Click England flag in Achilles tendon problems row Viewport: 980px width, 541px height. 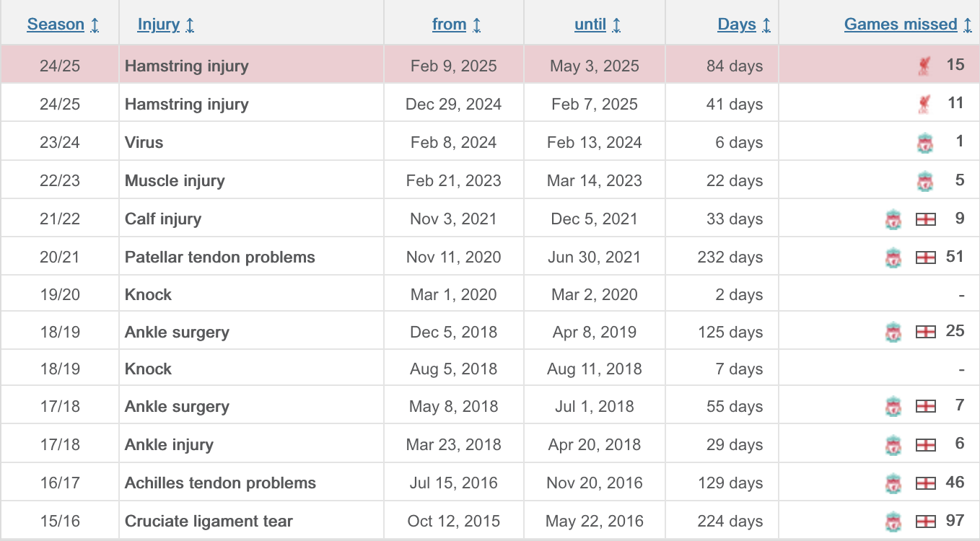point(925,483)
